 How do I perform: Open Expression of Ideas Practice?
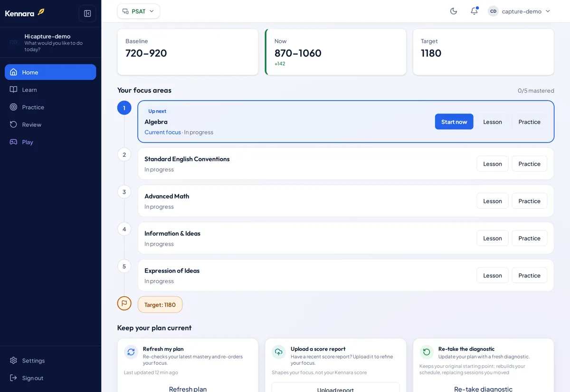pos(530,276)
